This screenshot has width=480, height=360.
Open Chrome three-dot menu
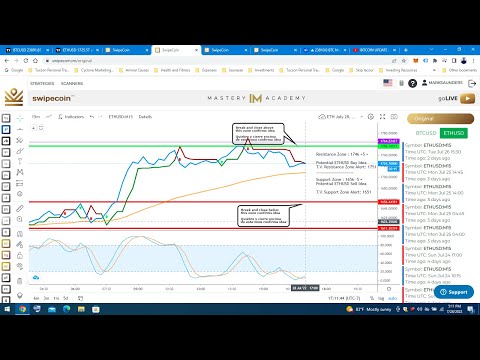pyautogui.click(x=473, y=61)
